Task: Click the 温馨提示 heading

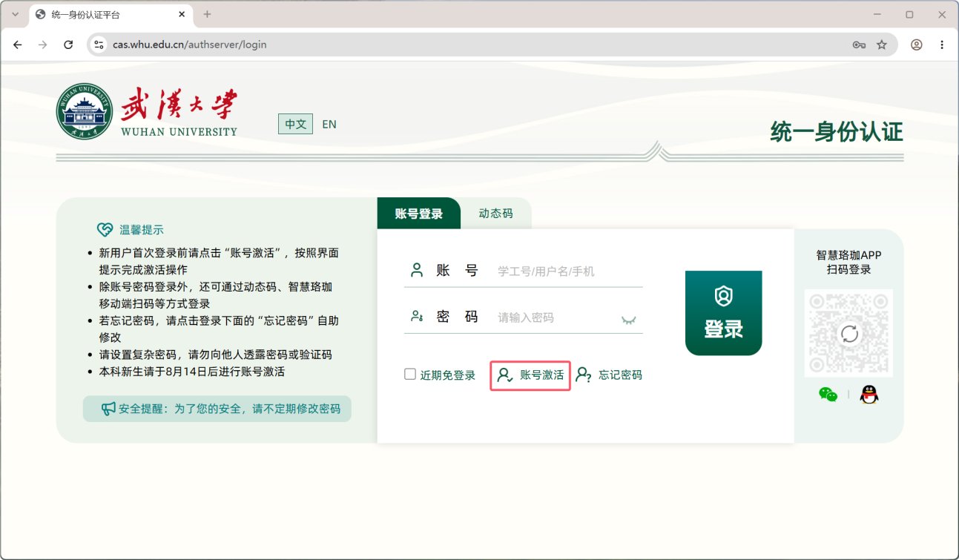Action: (142, 230)
